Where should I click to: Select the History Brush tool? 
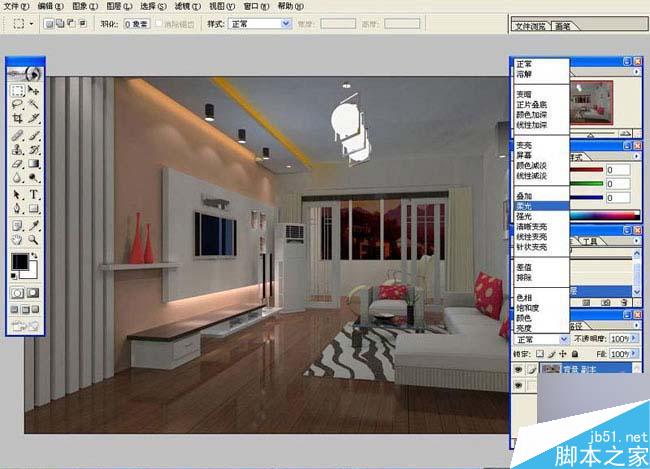(34, 149)
